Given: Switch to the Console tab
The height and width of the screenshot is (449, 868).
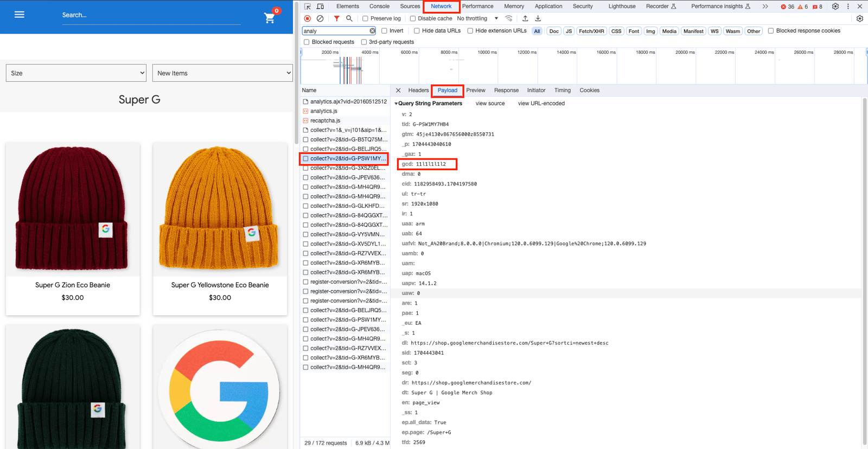Looking at the screenshot, I should click(379, 7).
